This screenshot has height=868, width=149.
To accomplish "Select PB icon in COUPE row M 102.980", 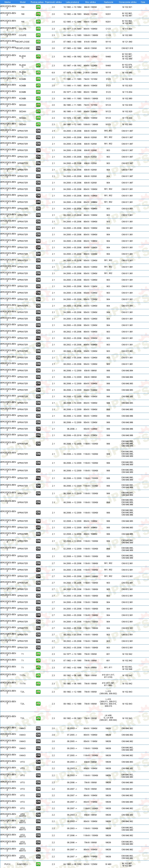I will 38,35.
